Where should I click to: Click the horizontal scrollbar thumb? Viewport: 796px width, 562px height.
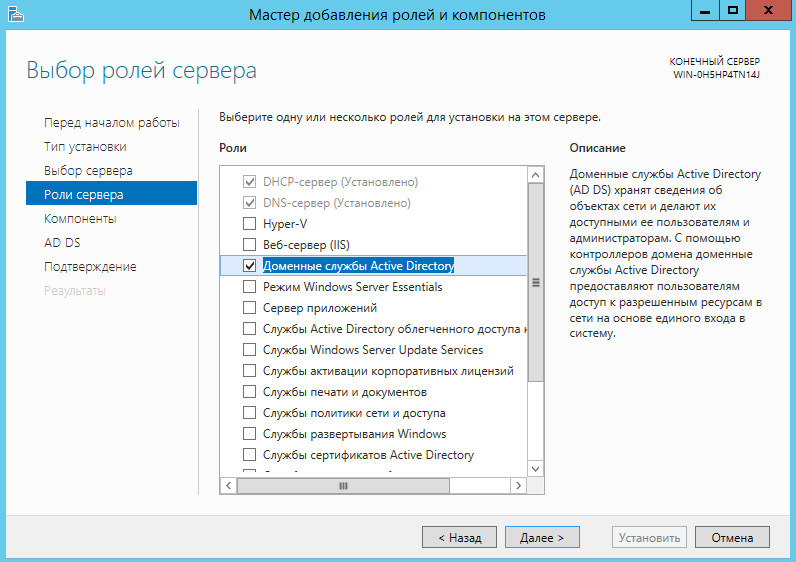click(x=343, y=485)
